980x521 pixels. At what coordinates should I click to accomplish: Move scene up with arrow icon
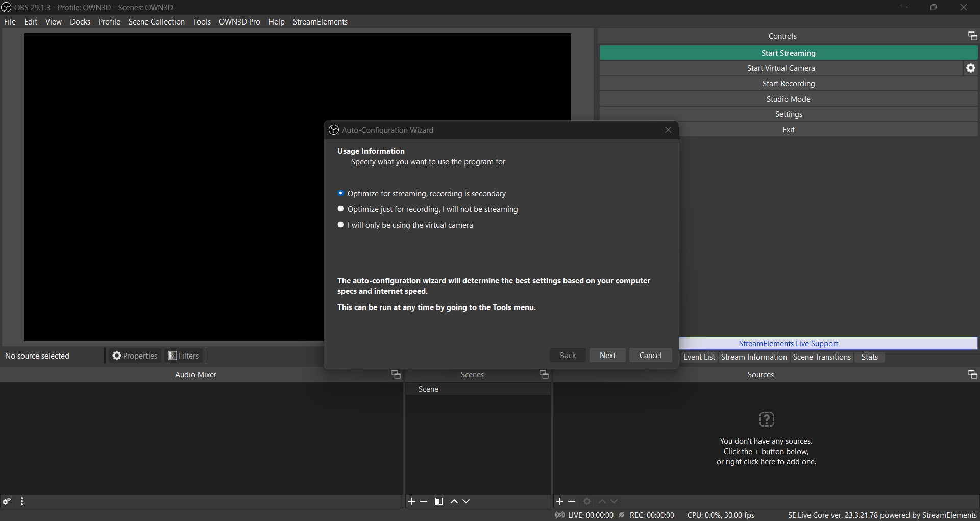[x=454, y=501]
